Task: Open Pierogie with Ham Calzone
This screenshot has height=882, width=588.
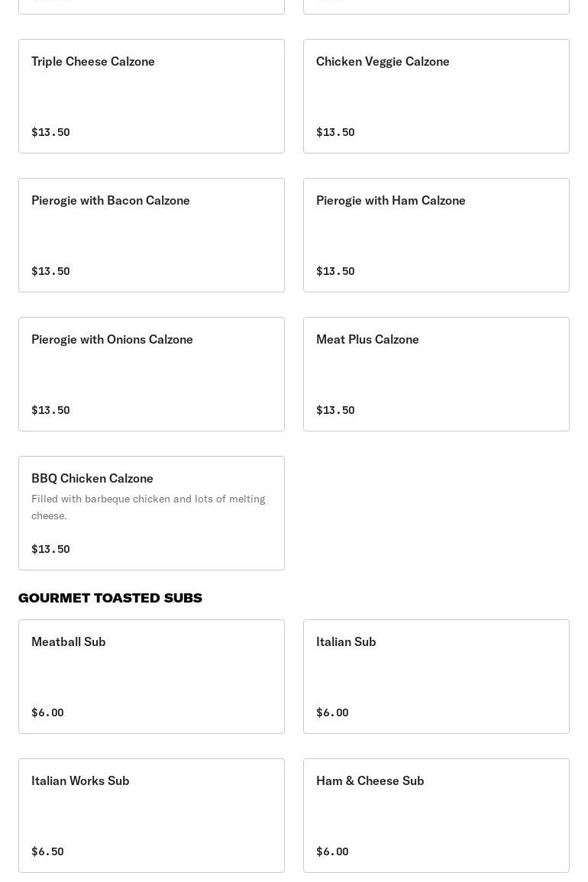Action: [436, 235]
